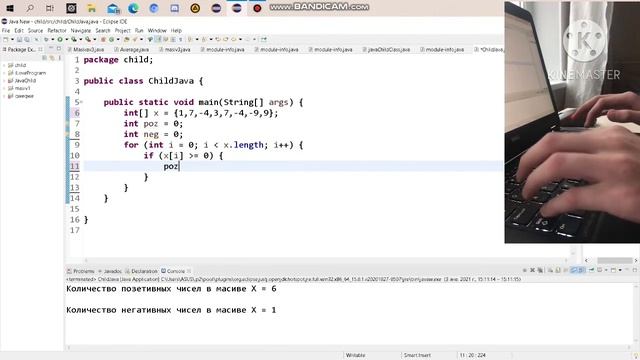Image resolution: width=640 pixels, height=360 pixels.
Task: Toggle Show Console When Standard Out Changes
Action: (574, 270)
